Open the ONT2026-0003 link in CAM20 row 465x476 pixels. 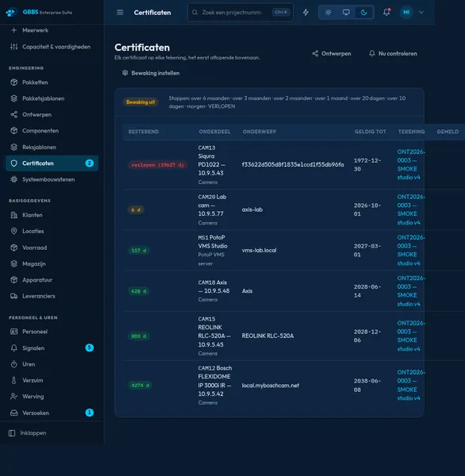[x=411, y=209]
